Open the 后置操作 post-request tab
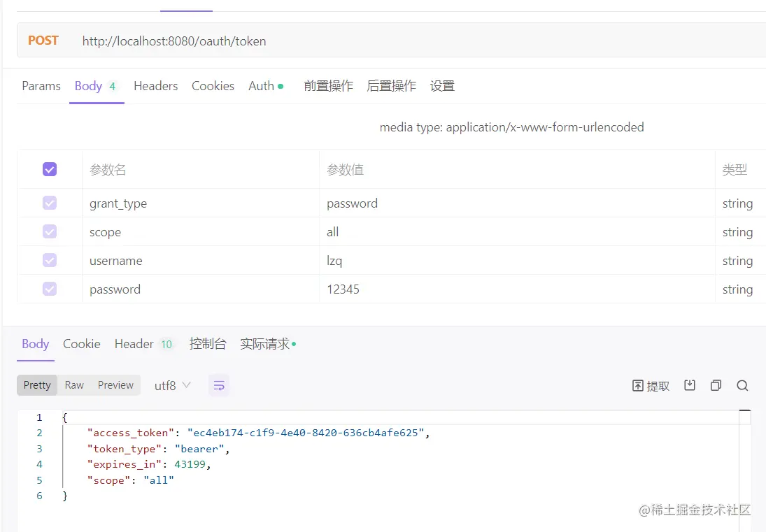 pos(391,86)
